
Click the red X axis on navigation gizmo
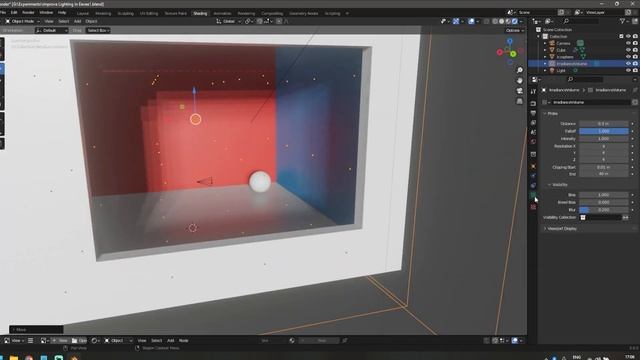click(500, 52)
